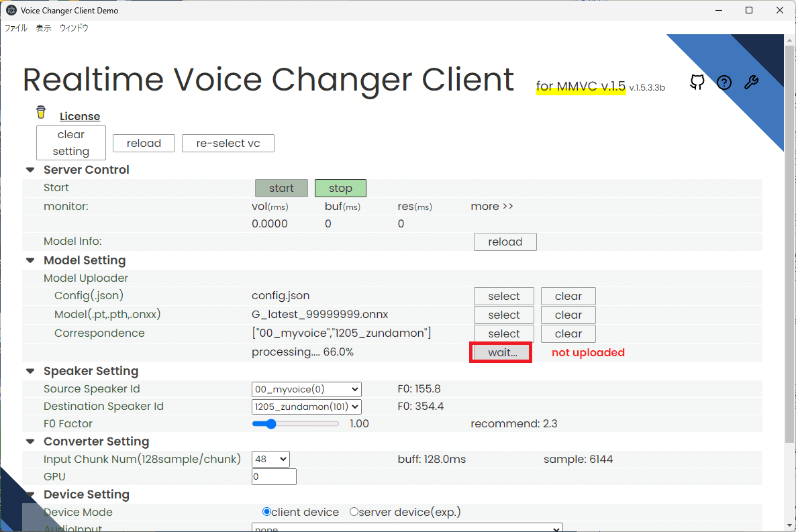Click the Realtime Voice Changer Client heading
796x532 pixels.
tap(268, 80)
